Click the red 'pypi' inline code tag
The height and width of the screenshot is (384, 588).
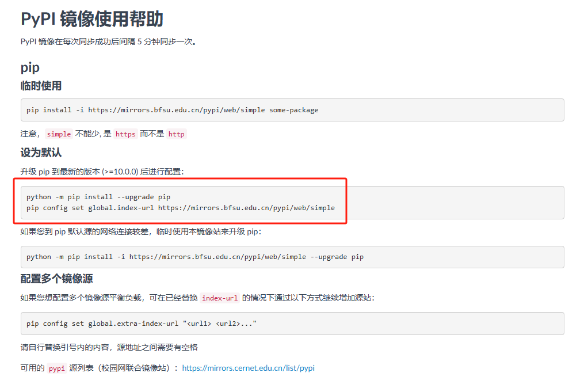coord(56,368)
